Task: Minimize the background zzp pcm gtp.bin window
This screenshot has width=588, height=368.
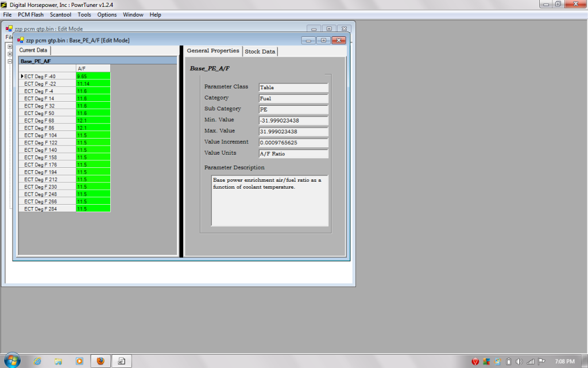Action: (314, 29)
